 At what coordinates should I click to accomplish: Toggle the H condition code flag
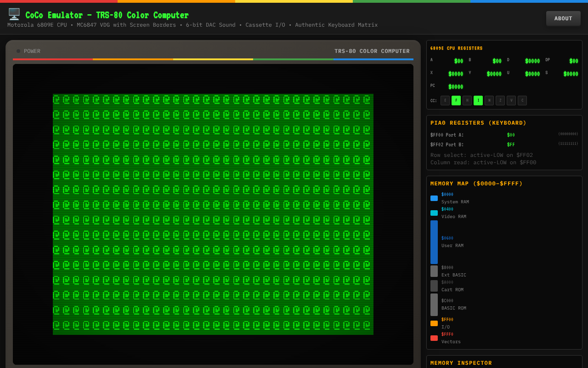pyautogui.click(x=467, y=100)
